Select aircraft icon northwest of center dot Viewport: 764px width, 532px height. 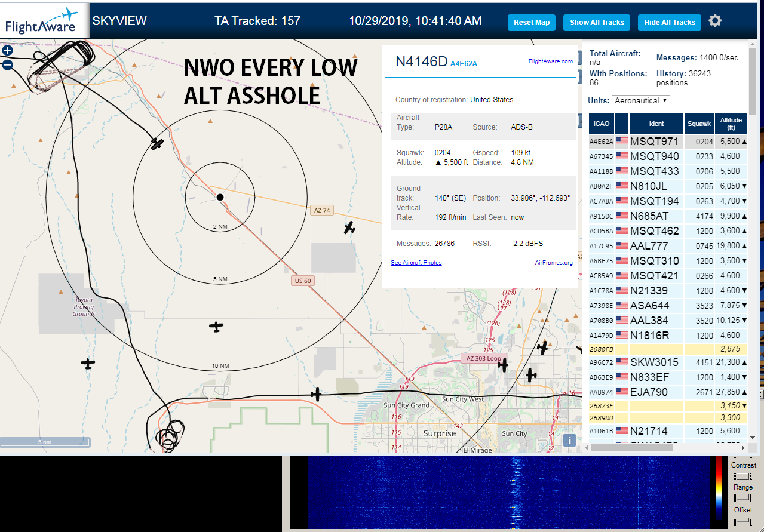point(157,143)
